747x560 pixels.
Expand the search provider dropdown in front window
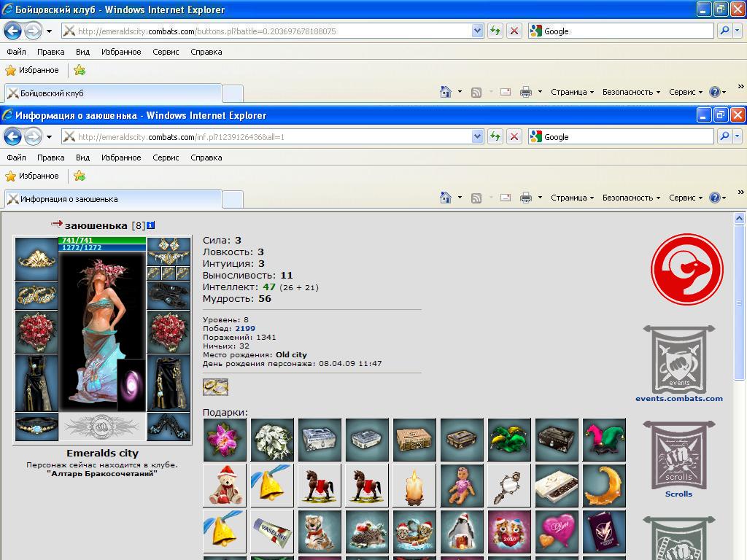point(737,137)
